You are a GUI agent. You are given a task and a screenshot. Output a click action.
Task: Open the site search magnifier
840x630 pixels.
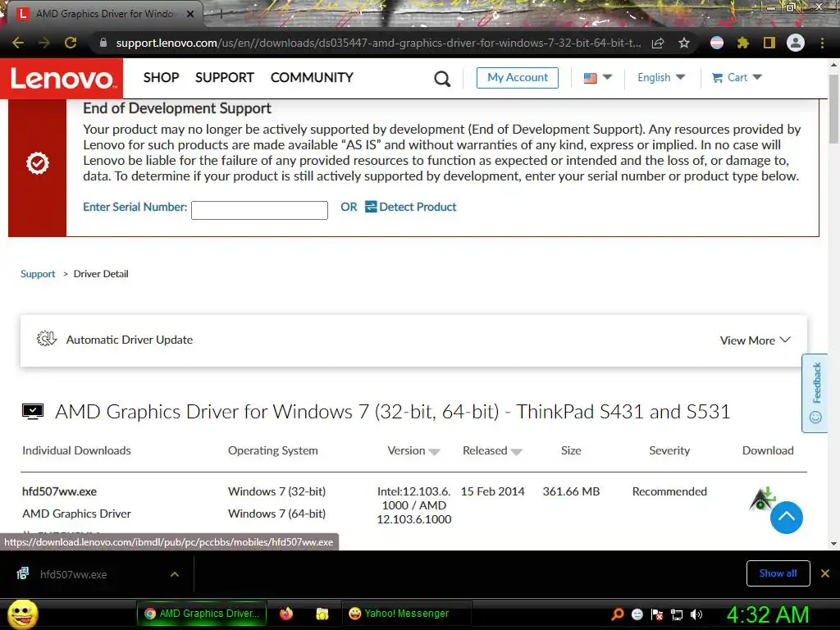(442, 79)
